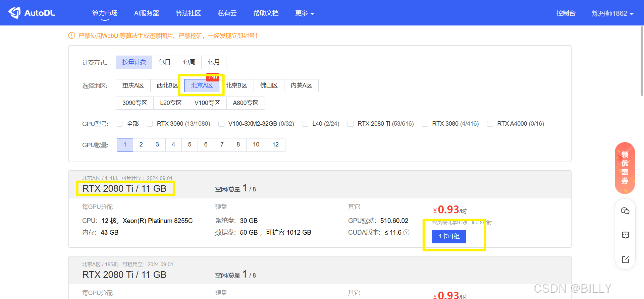This screenshot has height=299, width=644.
Task: Click the 可扩容 1012 GB text
Action: (288, 232)
